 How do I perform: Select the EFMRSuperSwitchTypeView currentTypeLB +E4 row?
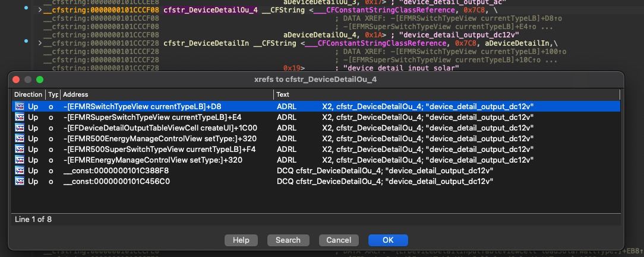point(316,117)
